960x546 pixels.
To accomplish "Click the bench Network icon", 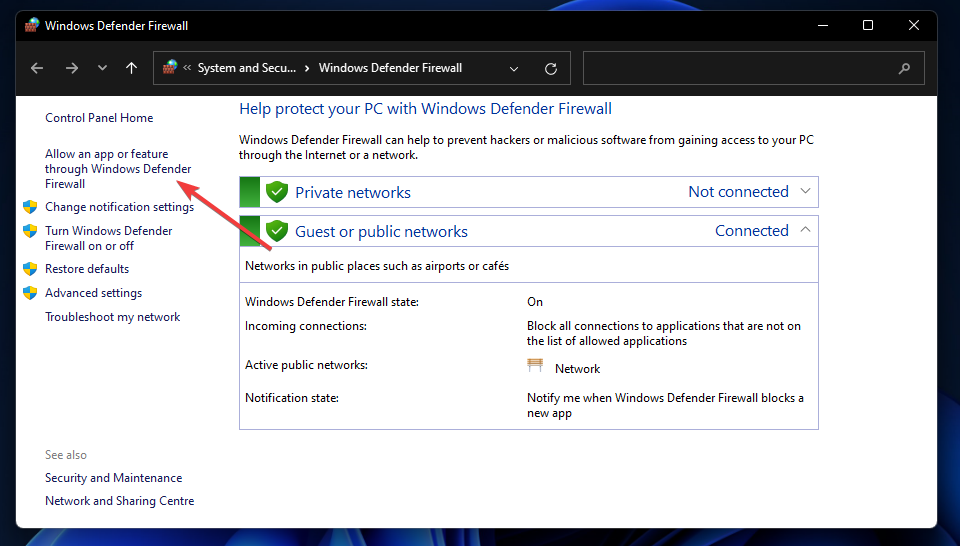I will pos(535,365).
